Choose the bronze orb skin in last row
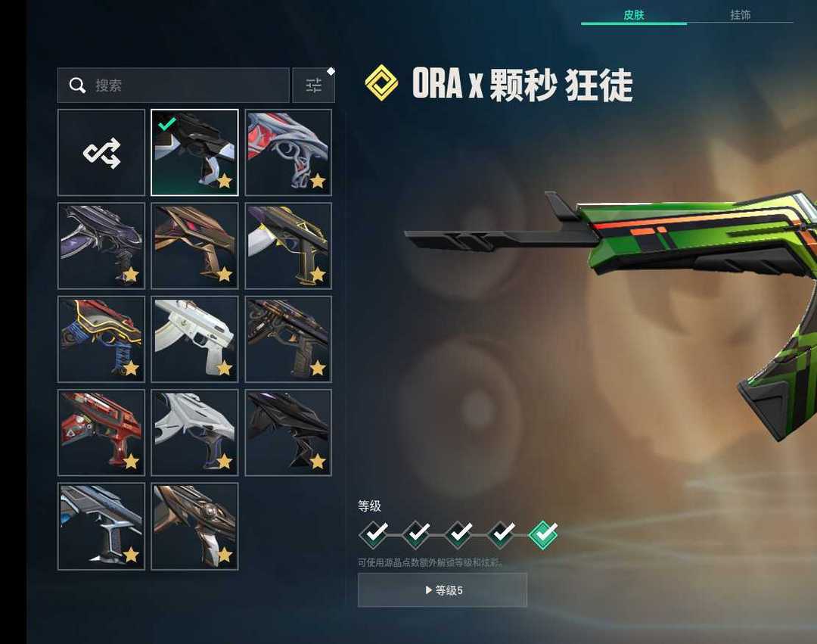Image resolution: width=817 pixels, height=644 pixels. pos(194,526)
